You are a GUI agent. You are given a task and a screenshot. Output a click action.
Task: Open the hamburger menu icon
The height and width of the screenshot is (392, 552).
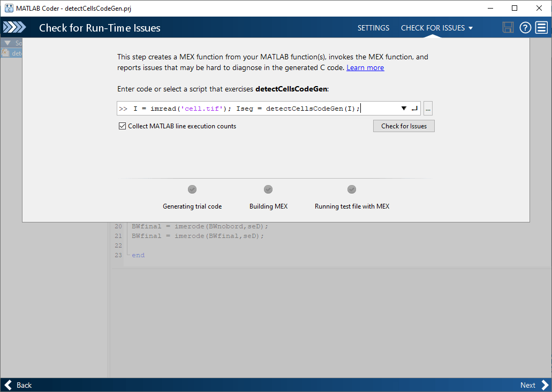[541, 27]
